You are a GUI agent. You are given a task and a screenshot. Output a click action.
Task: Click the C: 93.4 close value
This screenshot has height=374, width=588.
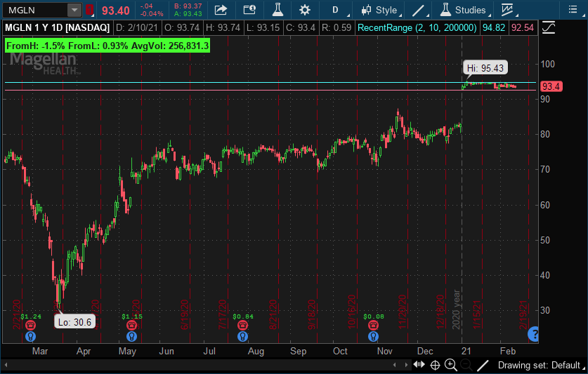click(301, 28)
